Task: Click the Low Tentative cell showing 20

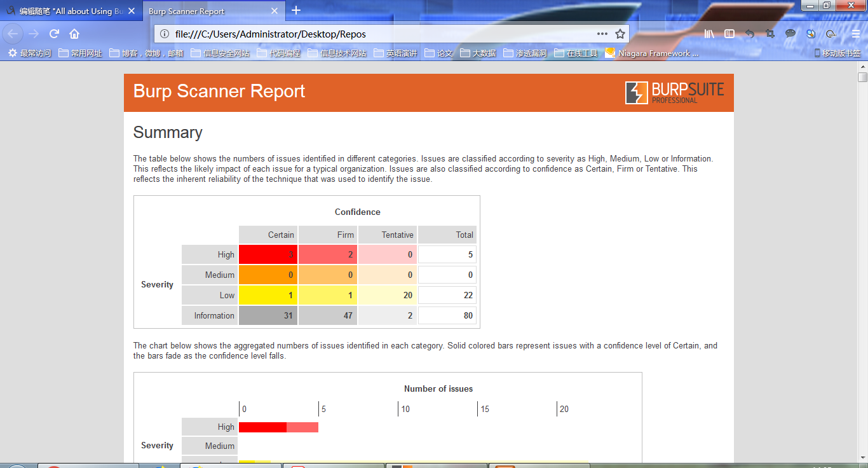Action: coord(388,295)
